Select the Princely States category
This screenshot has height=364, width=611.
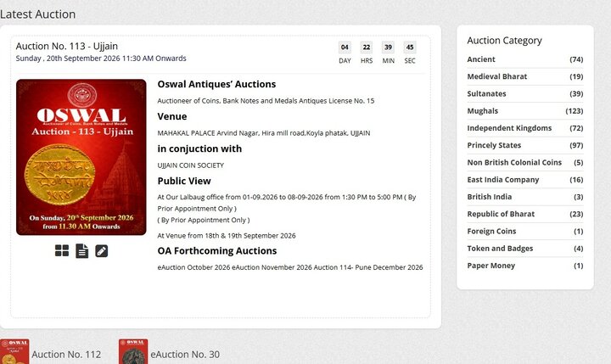[494, 145]
